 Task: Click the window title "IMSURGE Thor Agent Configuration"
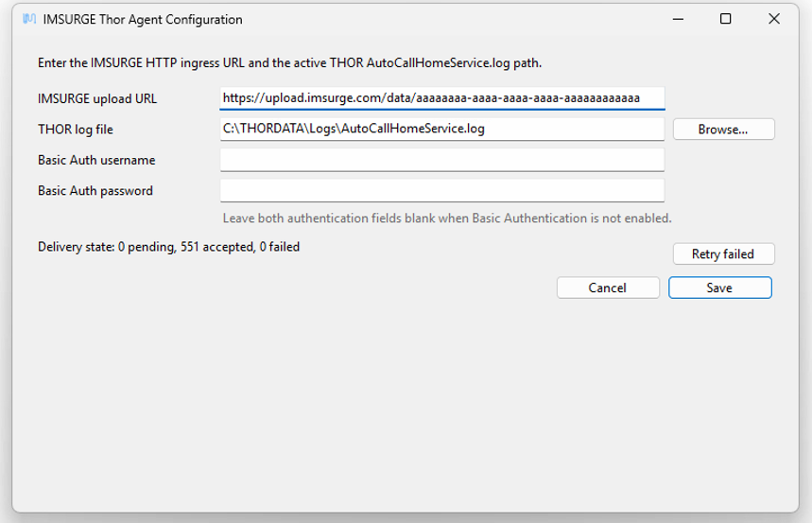tap(143, 19)
